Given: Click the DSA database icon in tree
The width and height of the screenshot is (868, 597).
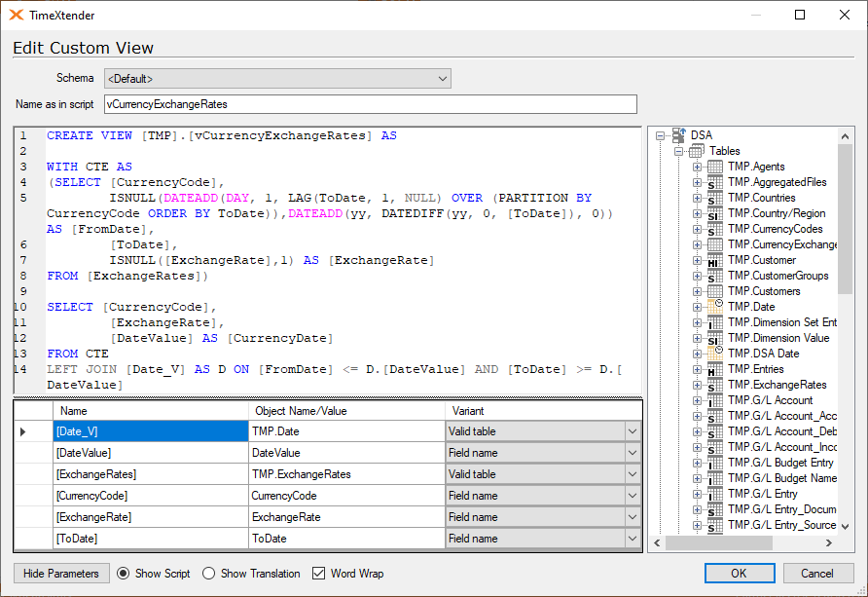Looking at the screenshot, I should (x=678, y=135).
